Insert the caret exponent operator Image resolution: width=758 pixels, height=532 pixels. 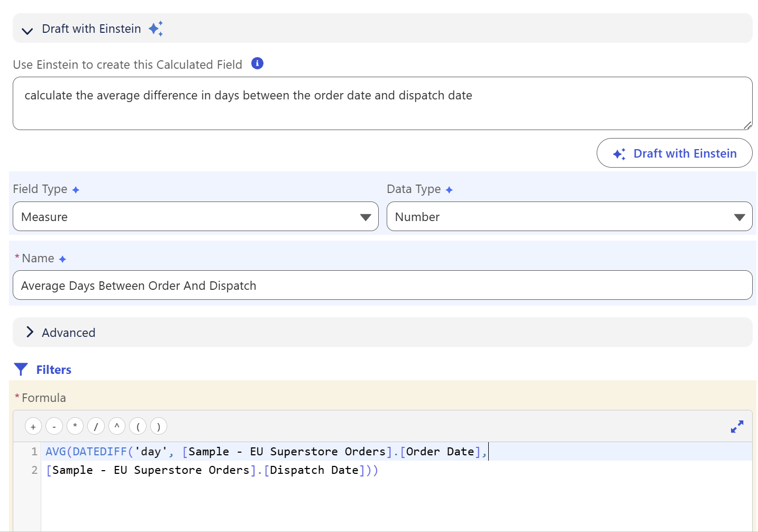[117, 426]
